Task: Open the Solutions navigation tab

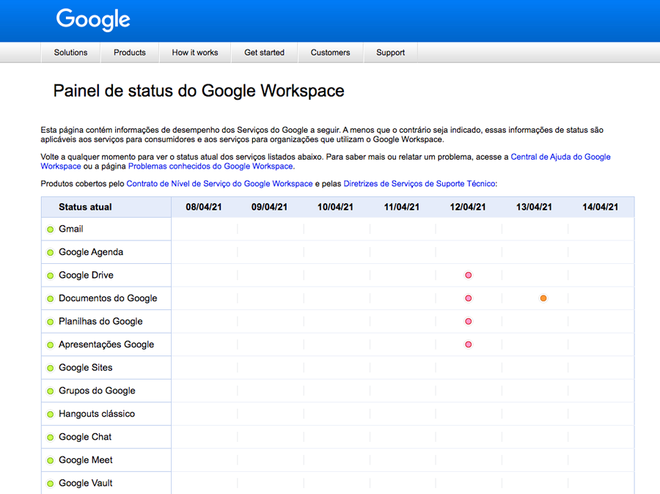Action: coord(71,53)
